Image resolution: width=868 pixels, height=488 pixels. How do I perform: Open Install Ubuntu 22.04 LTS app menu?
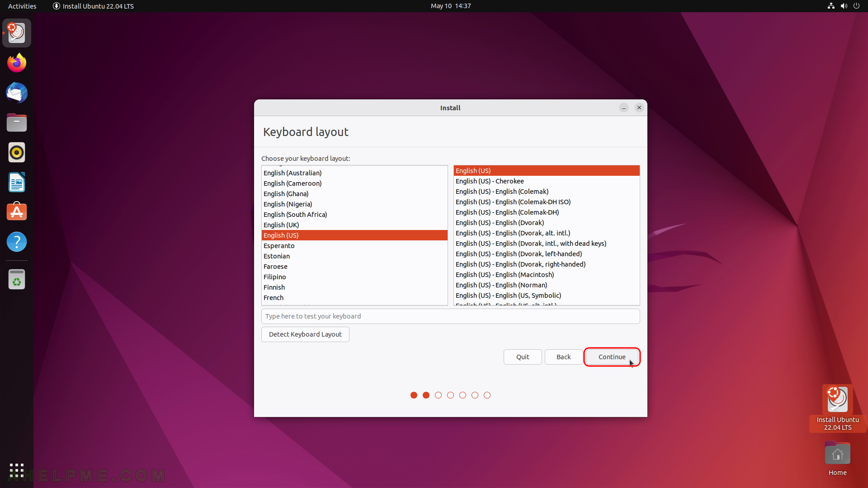click(x=93, y=6)
